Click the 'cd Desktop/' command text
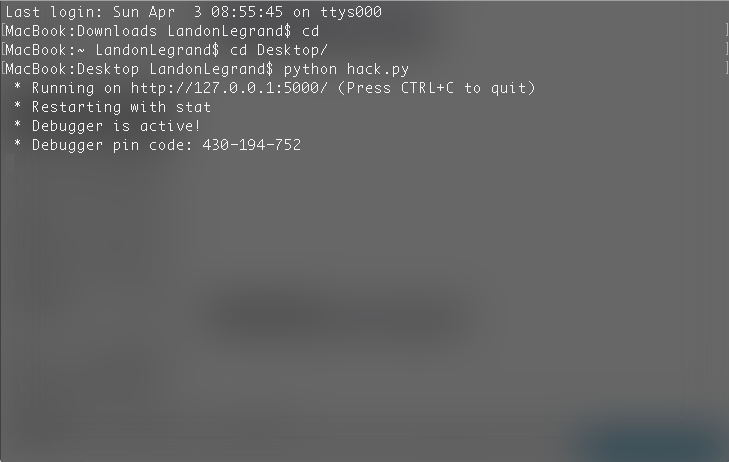This screenshot has width=729, height=462. click(279, 50)
